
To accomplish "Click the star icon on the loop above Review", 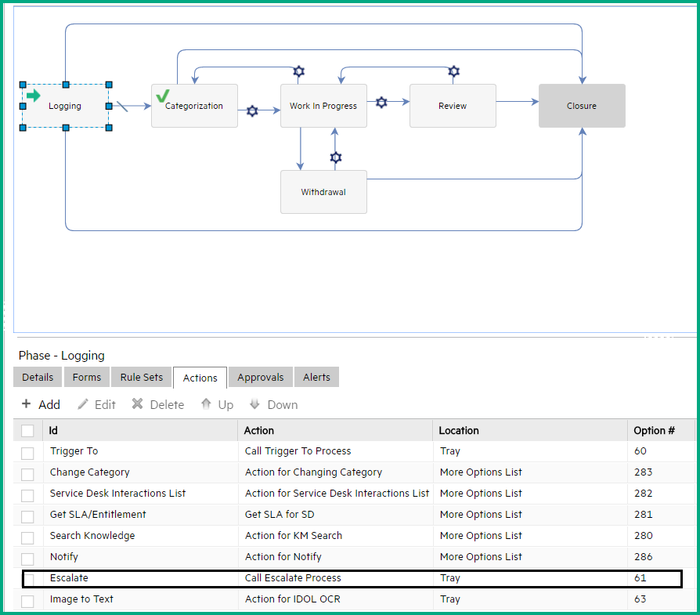I will [453, 71].
